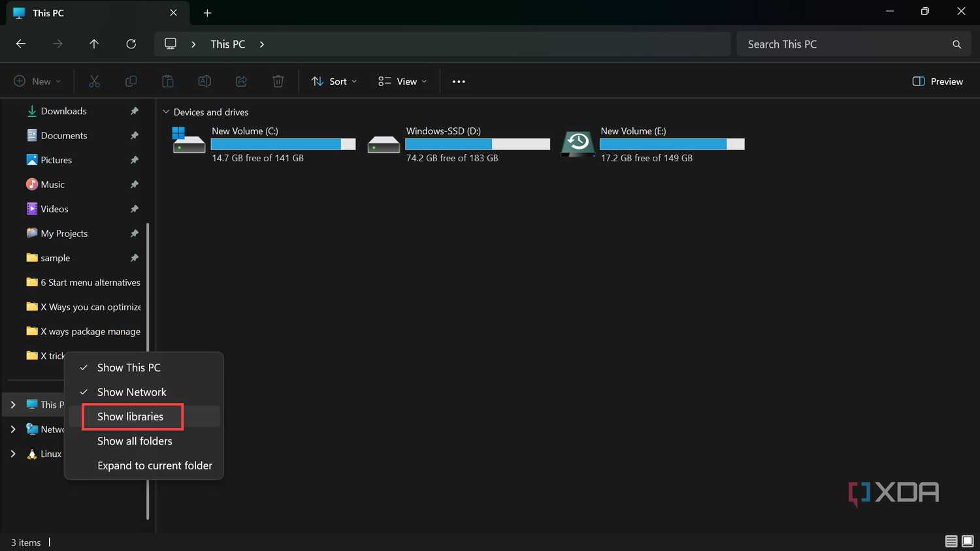Go up one level with up arrow
Viewport: 980px width, 551px height.
(x=94, y=44)
